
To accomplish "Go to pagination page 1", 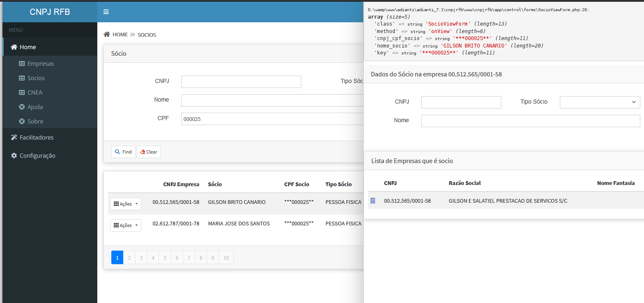I will pyautogui.click(x=117, y=258).
